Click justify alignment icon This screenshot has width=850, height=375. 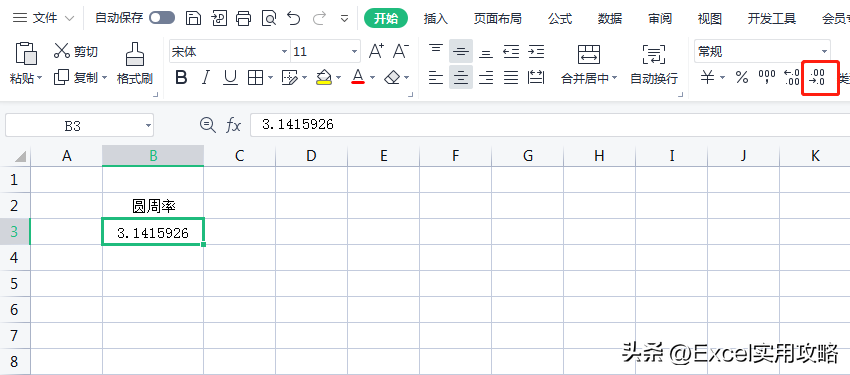[x=511, y=78]
